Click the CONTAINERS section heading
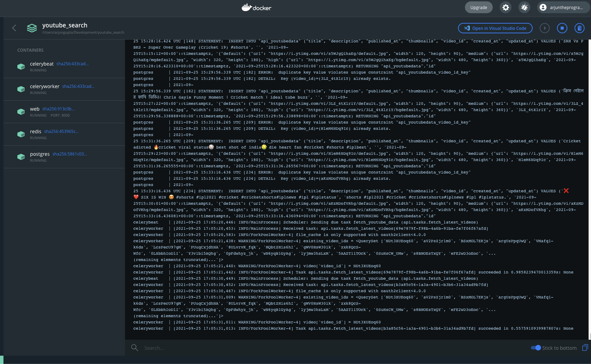This screenshot has height=364, width=591. click(31, 50)
